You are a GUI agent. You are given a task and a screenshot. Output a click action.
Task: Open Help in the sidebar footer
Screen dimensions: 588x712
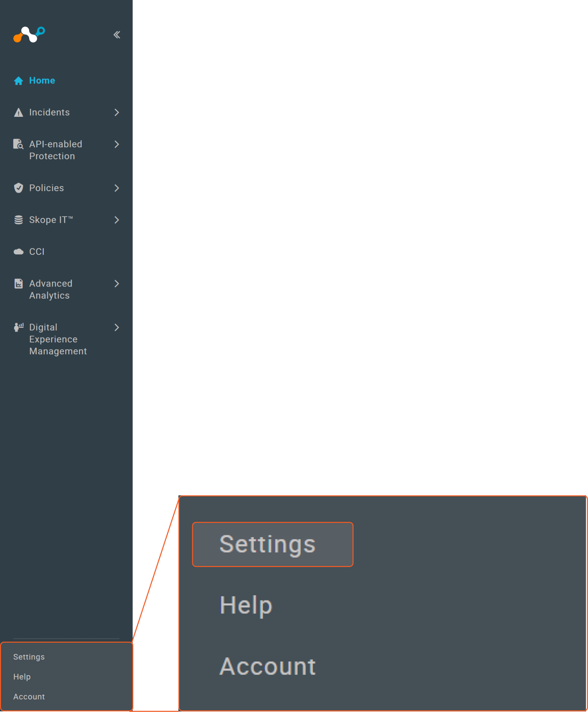[22, 677]
